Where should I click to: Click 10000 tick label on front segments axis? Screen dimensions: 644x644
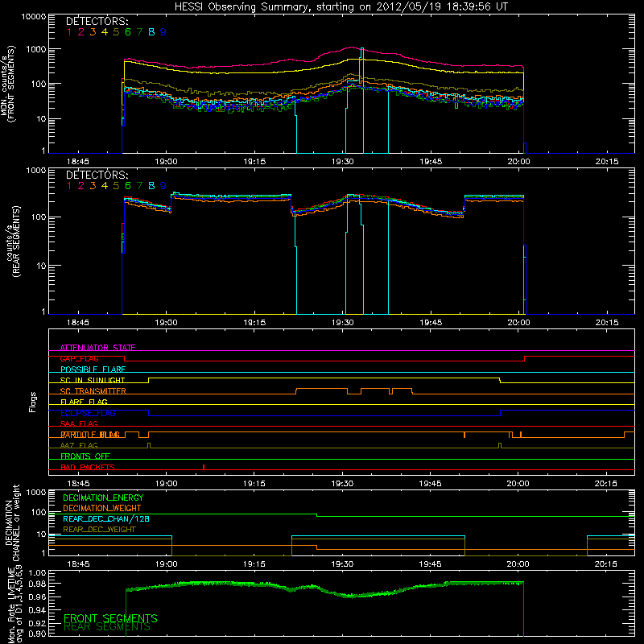click(34, 16)
